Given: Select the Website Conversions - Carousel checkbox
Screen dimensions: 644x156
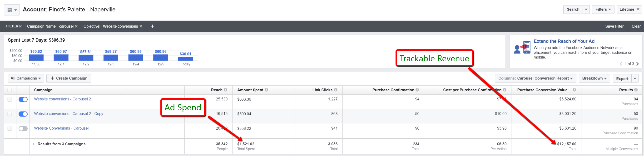Looking at the screenshot, I should [10, 128].
